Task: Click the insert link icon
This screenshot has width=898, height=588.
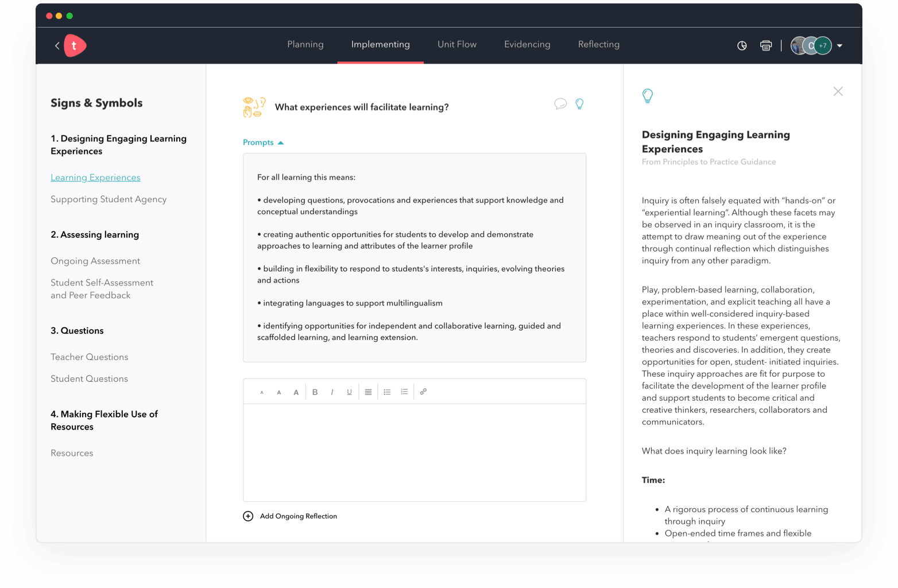Action: point(423,392)
